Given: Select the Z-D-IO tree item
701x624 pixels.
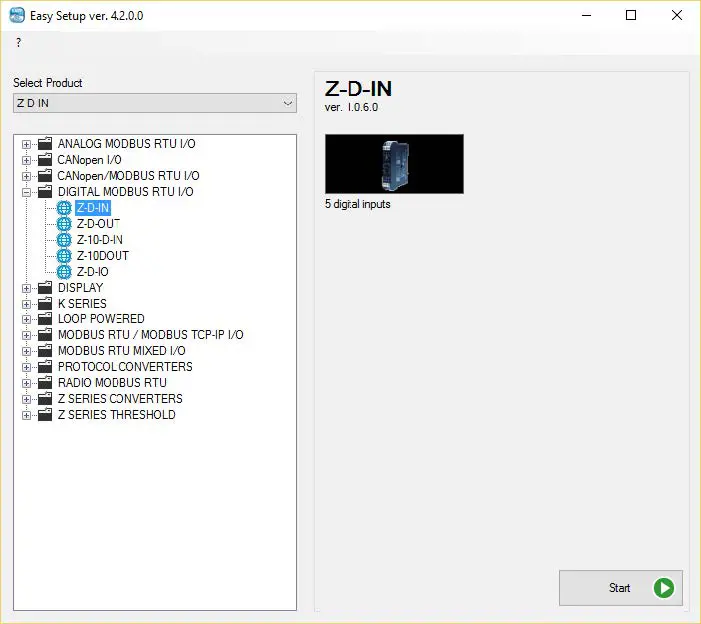Looking at the screenshot, I should [92, 271].
